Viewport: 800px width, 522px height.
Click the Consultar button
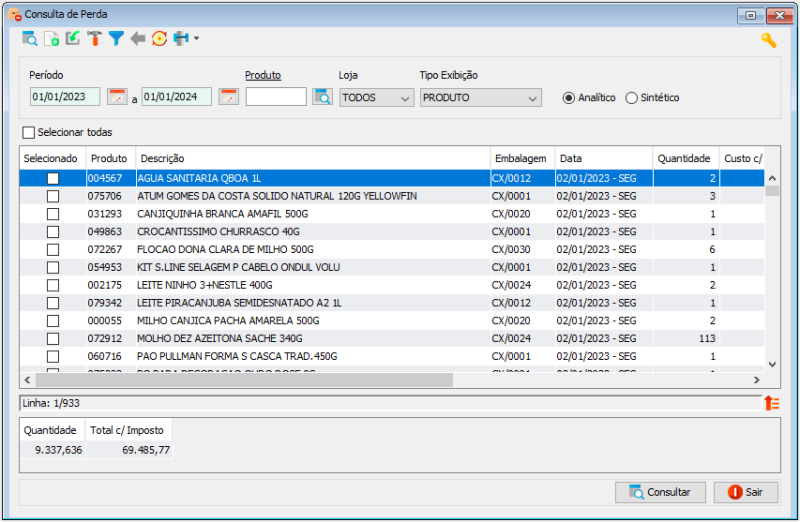(x=660, y=492)
